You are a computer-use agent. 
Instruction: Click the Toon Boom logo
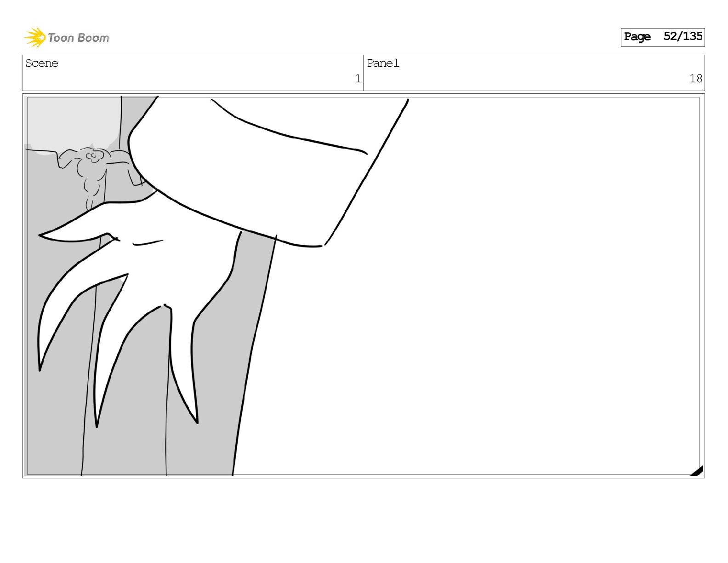tap(67, 37)
